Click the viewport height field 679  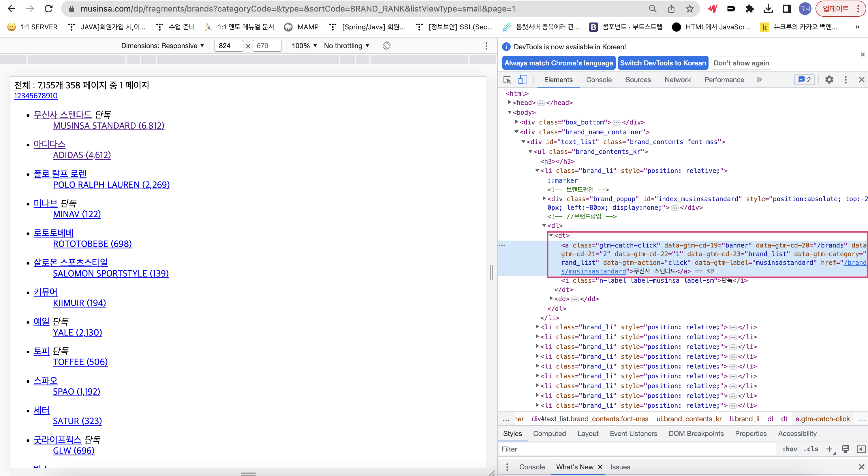(x=267, y=46)
